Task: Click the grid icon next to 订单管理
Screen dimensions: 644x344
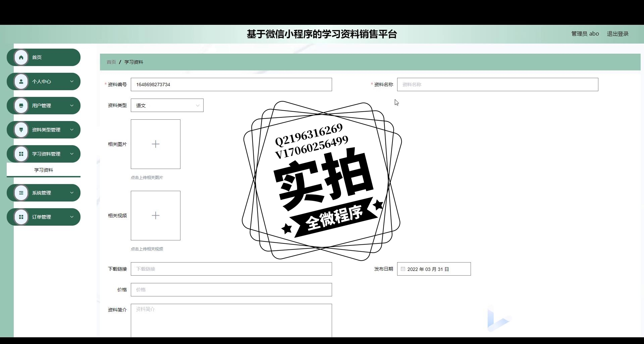Action: pyautogui.click(x=21, y=217)
